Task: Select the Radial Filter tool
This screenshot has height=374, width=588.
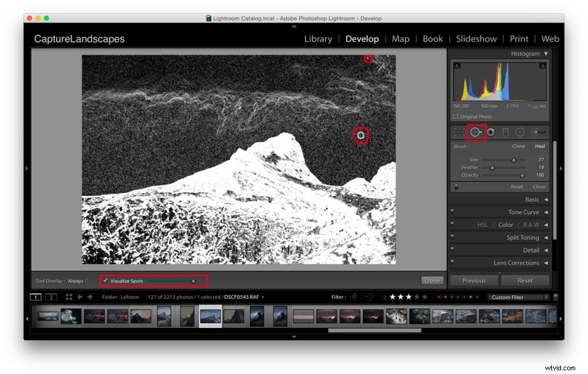Action: [520, 131]
